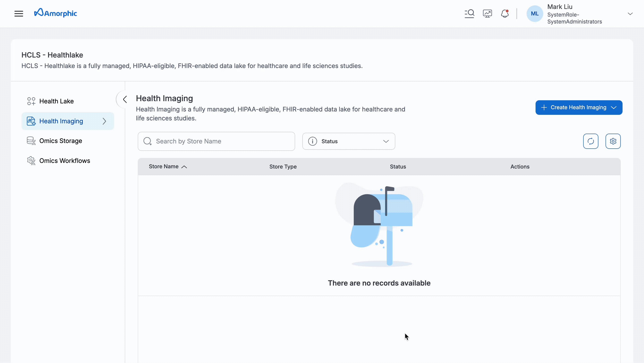Open table settings gear icon

pyautogui.click(x=613, y=141)
